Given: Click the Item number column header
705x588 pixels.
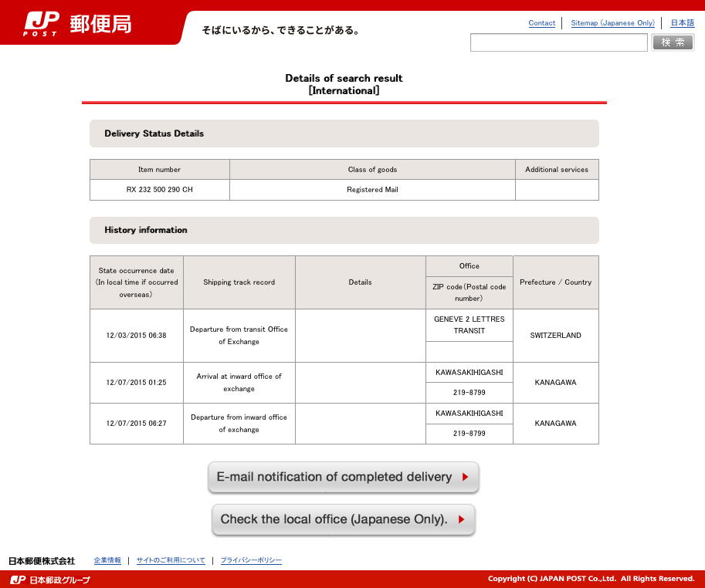Looking at the screenshot, I should pos(159,169).
